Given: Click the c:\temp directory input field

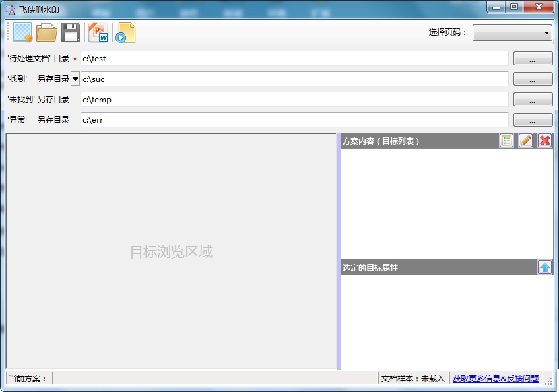Looking at the screenshot, I should [294, 100].
